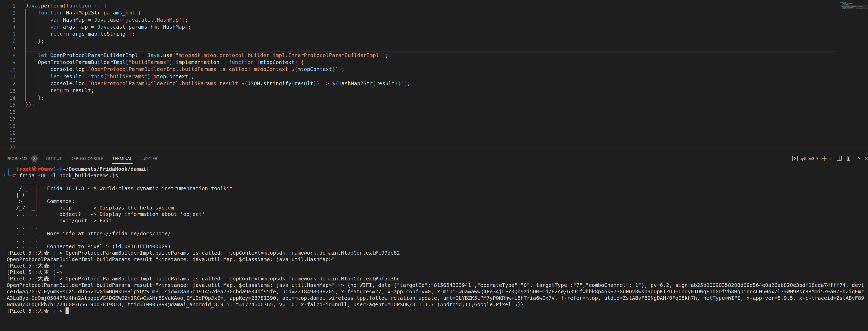Image resolution: width=868 pixels, height=331 pixels.
Task: Click line number 9 in gutter
Action: (x=14, y=62)
